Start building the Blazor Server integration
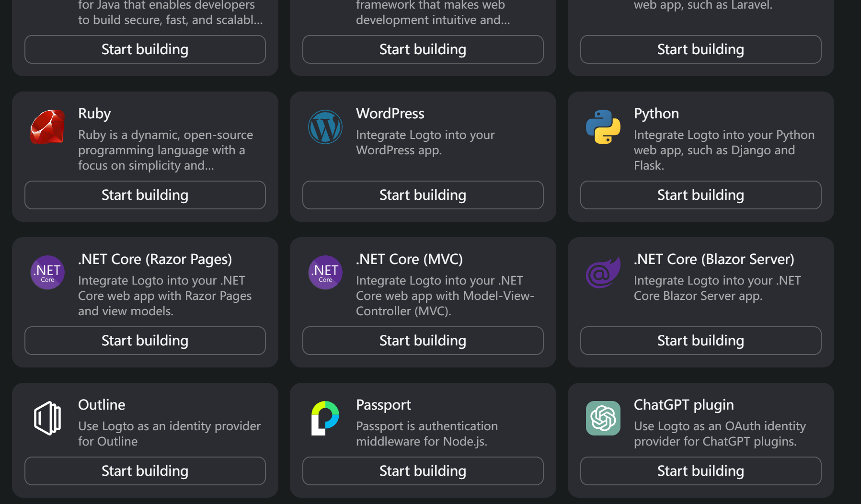The height and width of the screenshot is (504, 861). tap(701, 341)
